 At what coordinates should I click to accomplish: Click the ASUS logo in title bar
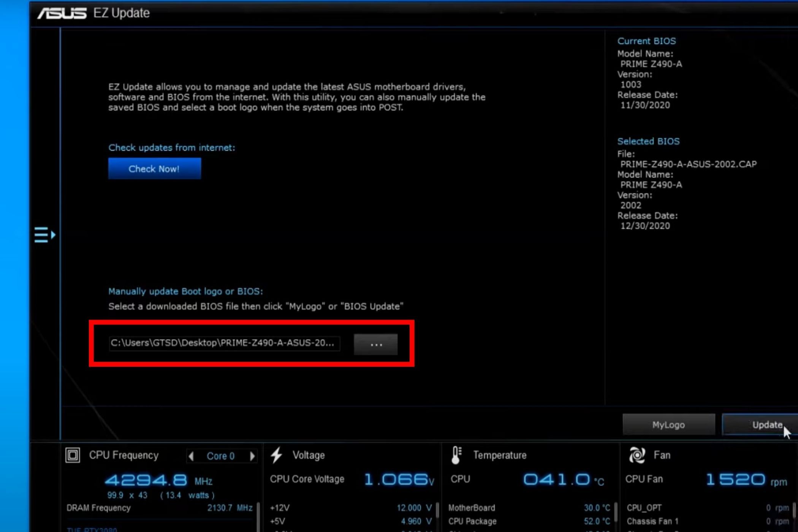tap(62, 13)
